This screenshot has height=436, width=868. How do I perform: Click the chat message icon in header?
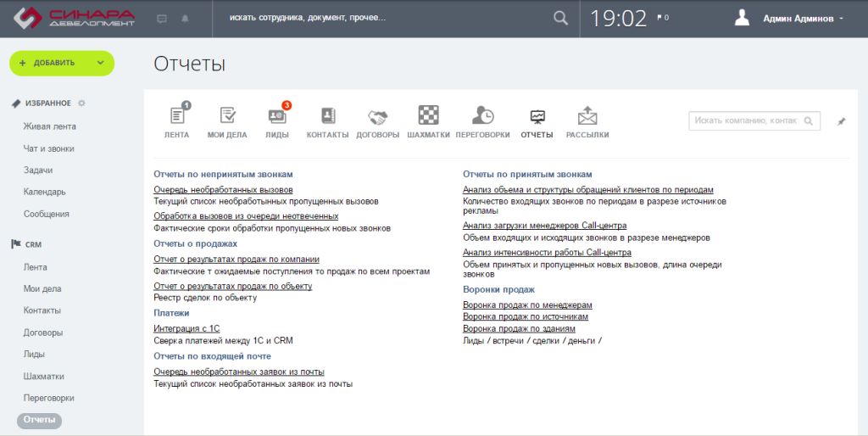[x=162, y=19]
